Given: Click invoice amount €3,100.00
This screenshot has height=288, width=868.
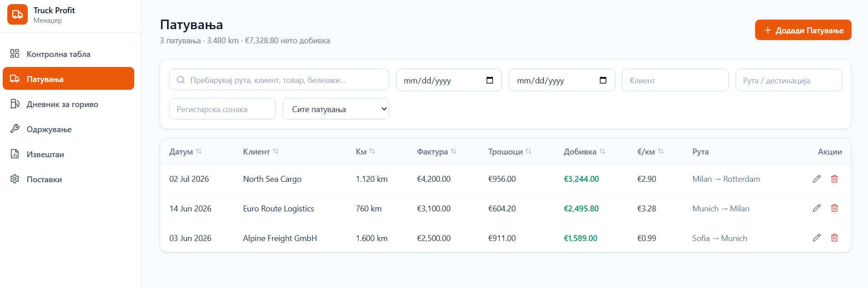Looking at the screenshot, I should (434, 209).
